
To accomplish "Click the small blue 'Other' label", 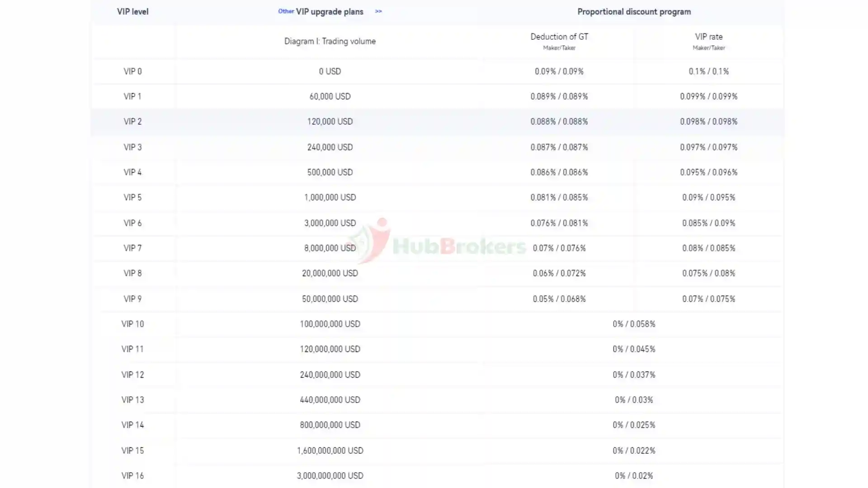I will (x=286, y=11).
